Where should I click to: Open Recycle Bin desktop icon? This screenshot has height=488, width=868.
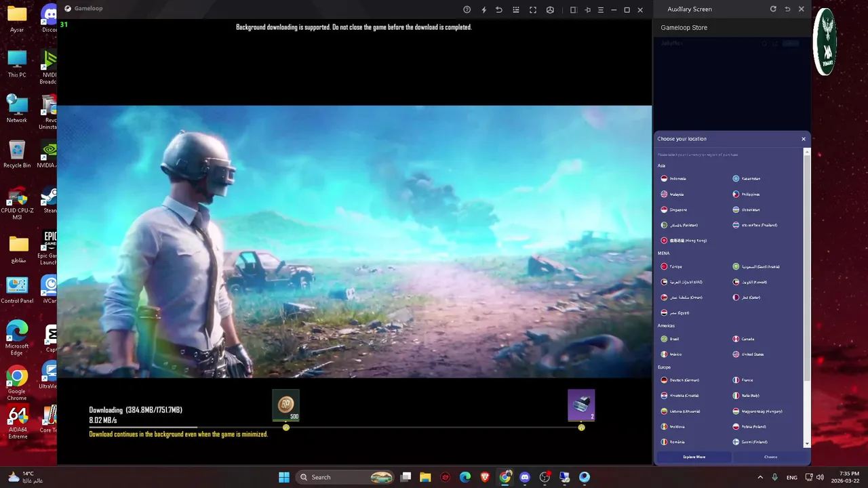(17, 155)
